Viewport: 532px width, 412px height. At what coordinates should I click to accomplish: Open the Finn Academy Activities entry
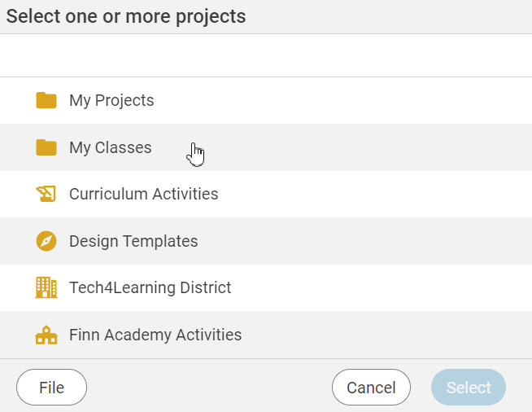click(266, 335)
